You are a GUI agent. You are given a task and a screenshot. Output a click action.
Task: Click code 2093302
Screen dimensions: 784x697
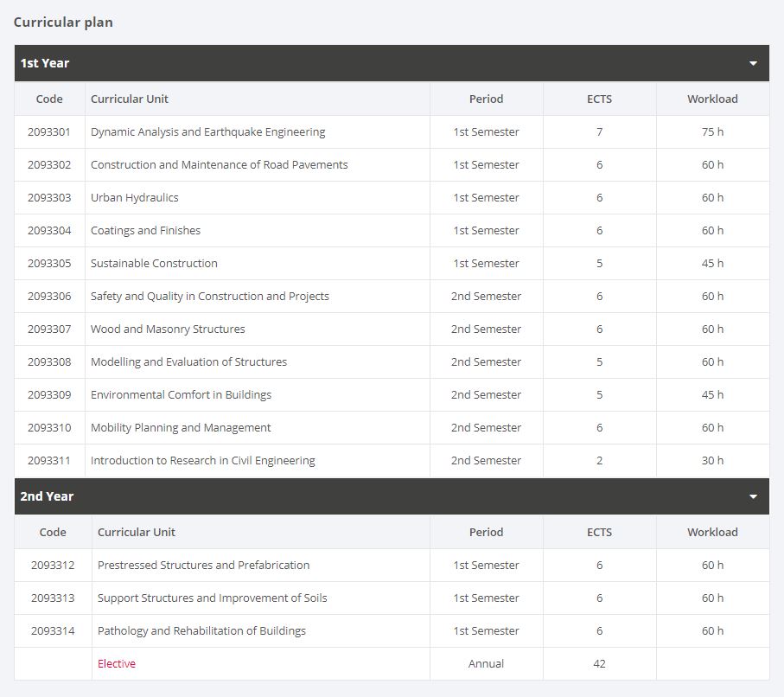[x=49, y=164]
